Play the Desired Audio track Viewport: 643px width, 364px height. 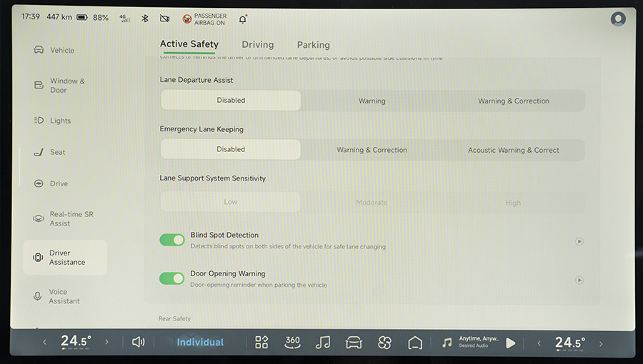510,343
